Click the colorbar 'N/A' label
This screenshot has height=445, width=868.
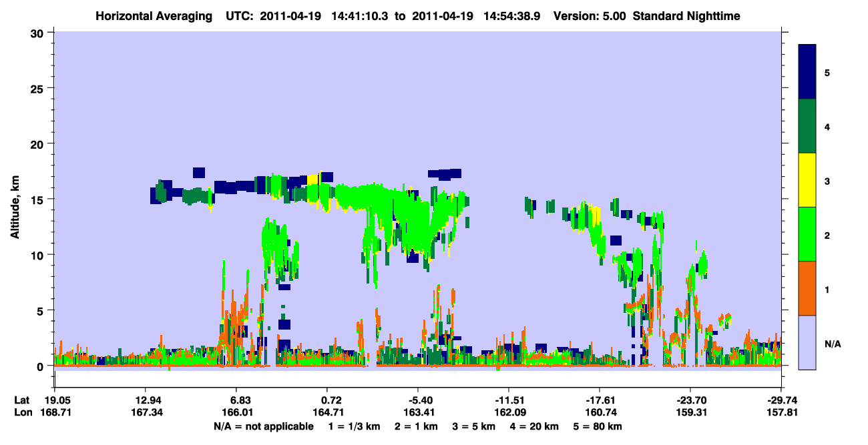click(833, 344)
